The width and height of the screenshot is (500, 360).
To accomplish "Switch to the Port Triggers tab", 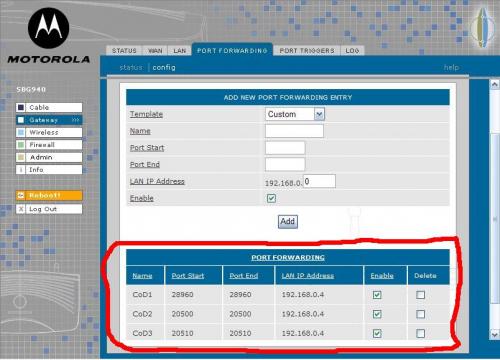I will click(x=307, y=51).
